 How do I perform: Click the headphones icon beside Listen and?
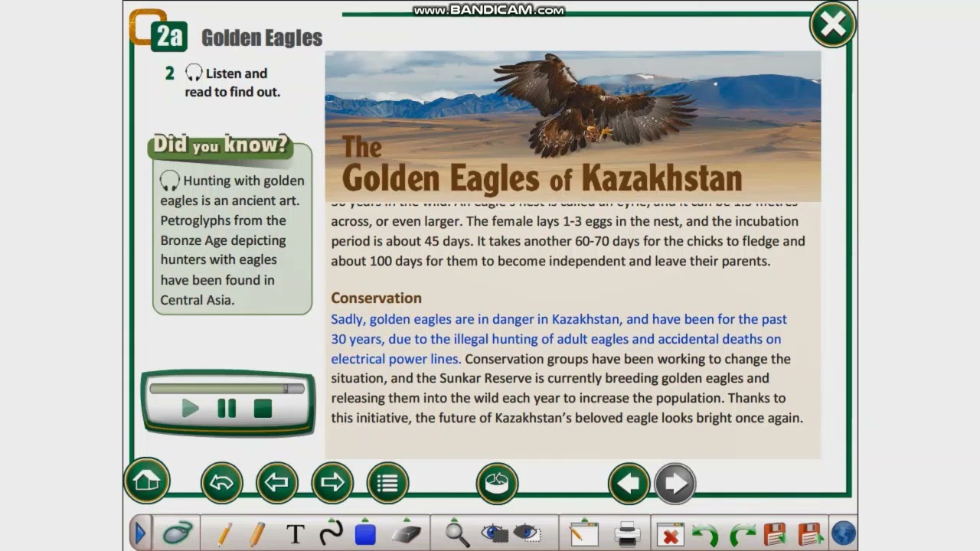(x=194, y=73)
